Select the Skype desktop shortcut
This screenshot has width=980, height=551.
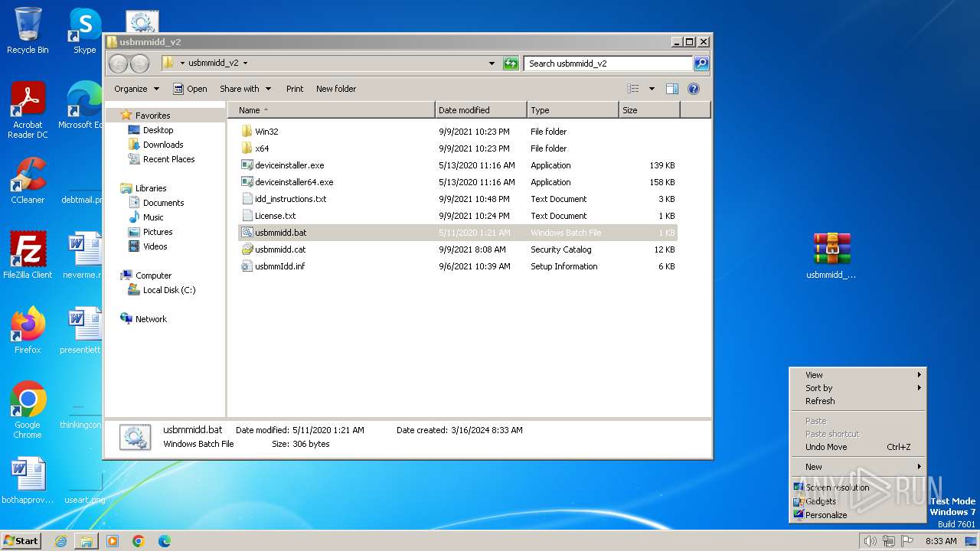pos(84,31)
